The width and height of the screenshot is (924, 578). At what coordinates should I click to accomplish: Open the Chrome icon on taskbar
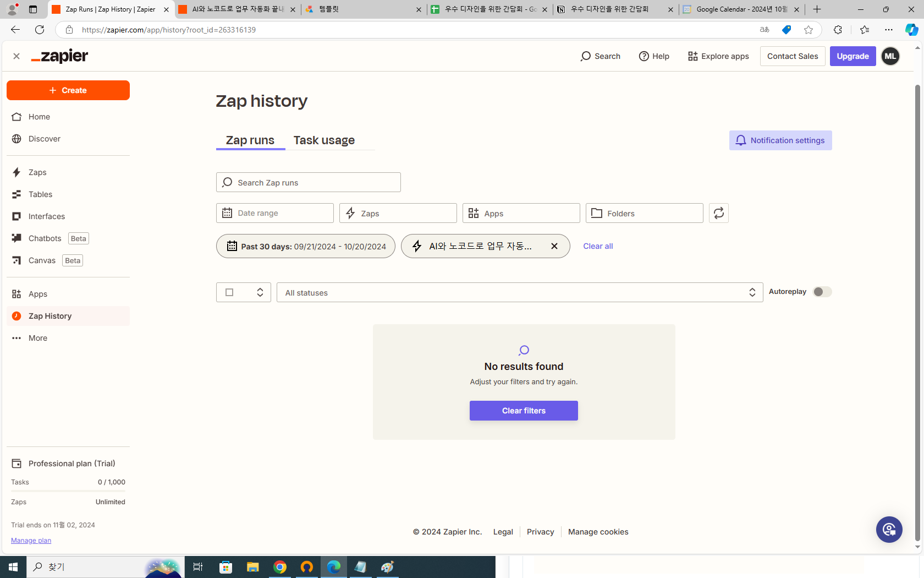pos(280,567)
